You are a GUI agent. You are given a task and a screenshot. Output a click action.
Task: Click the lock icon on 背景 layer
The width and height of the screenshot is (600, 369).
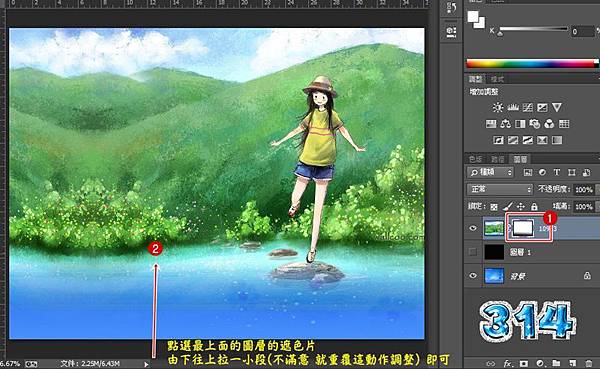click(x=587, y=275)
